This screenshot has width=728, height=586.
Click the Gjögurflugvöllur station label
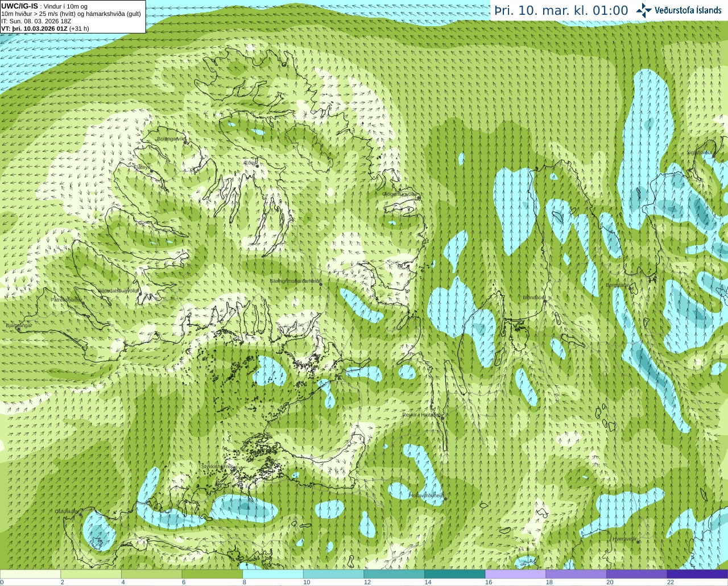click(400, 194)
